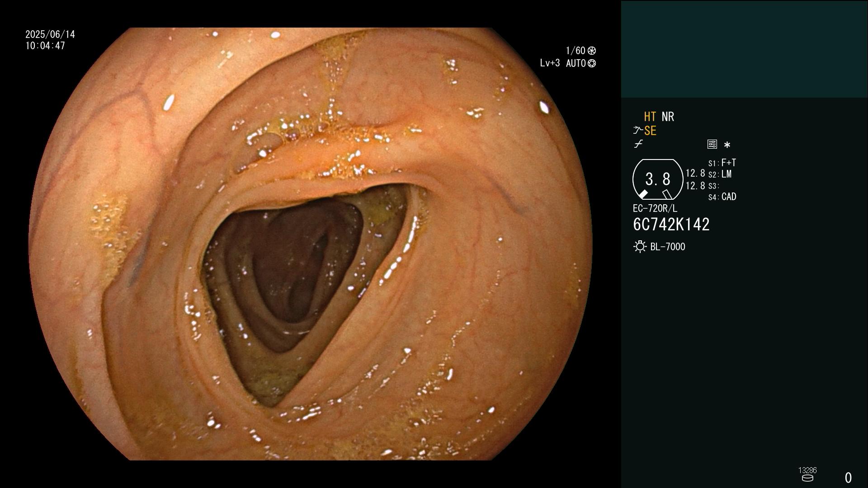Click the light source lamp icon
868x488 pixels.
click(640, 247)
